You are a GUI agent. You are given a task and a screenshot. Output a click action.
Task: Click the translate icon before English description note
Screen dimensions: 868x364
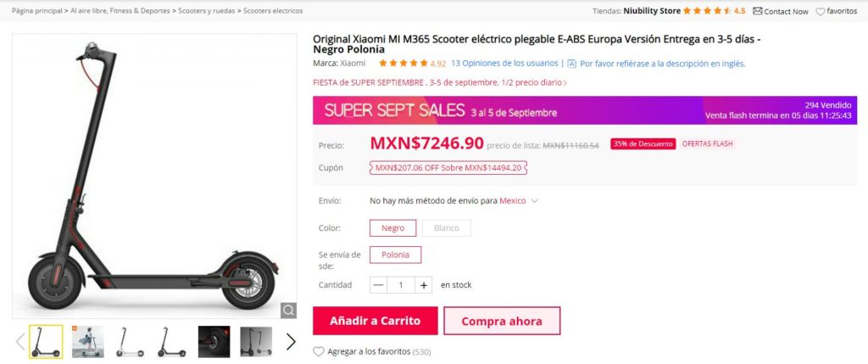[x=572, y=64]
